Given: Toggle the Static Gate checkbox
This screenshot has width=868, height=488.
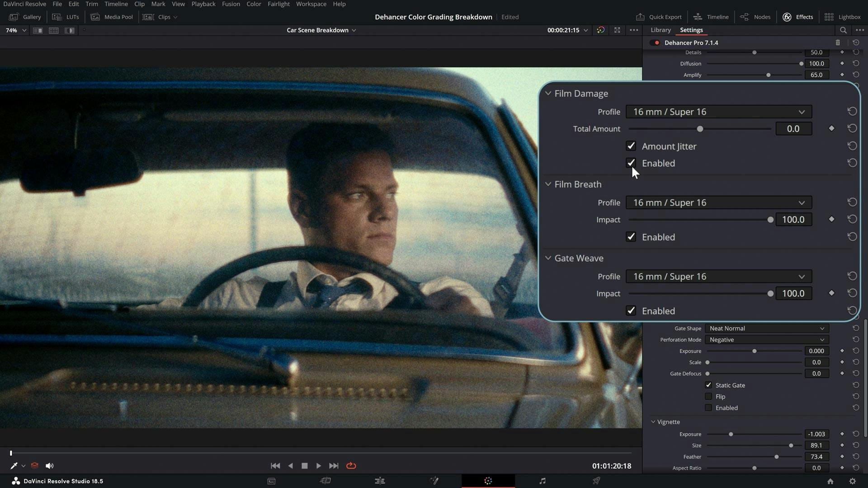Looking at the screenshot, I should click(708, 385).
